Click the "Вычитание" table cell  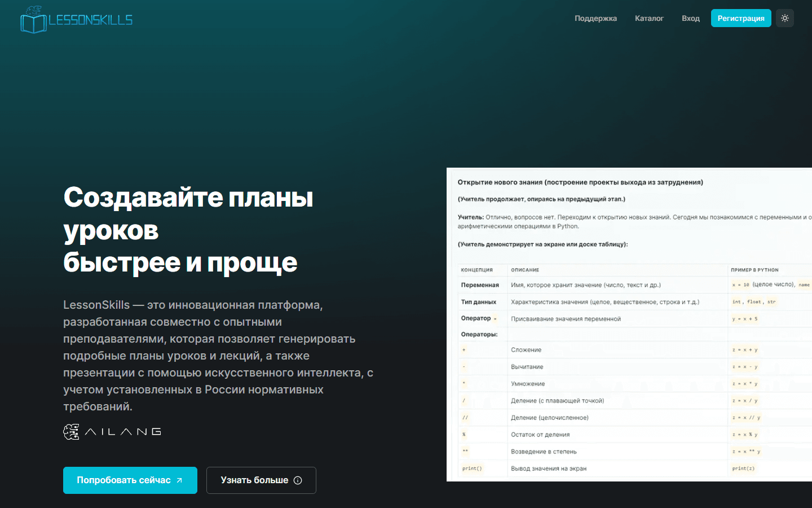(527, 367)
